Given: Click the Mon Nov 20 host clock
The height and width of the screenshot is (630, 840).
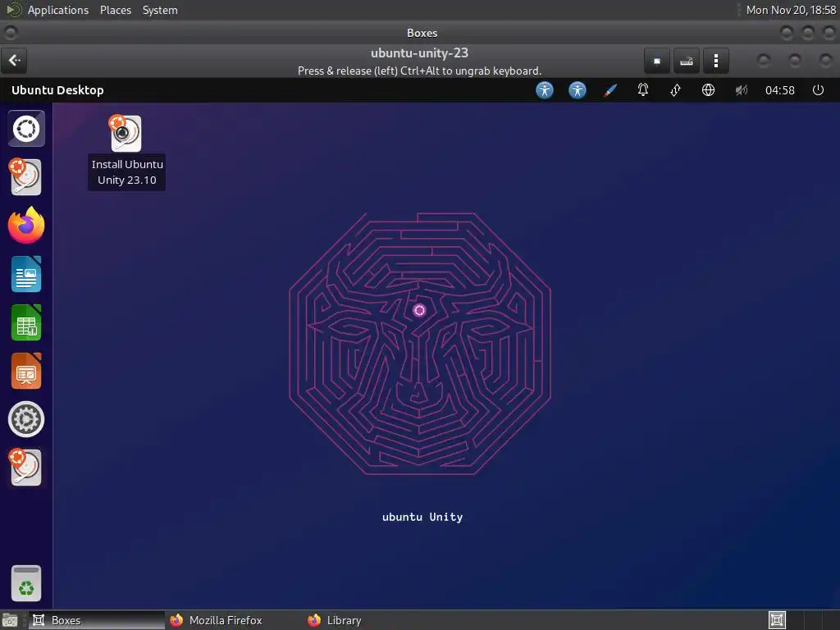Looking at the screenshot, I should click(791, 10).
